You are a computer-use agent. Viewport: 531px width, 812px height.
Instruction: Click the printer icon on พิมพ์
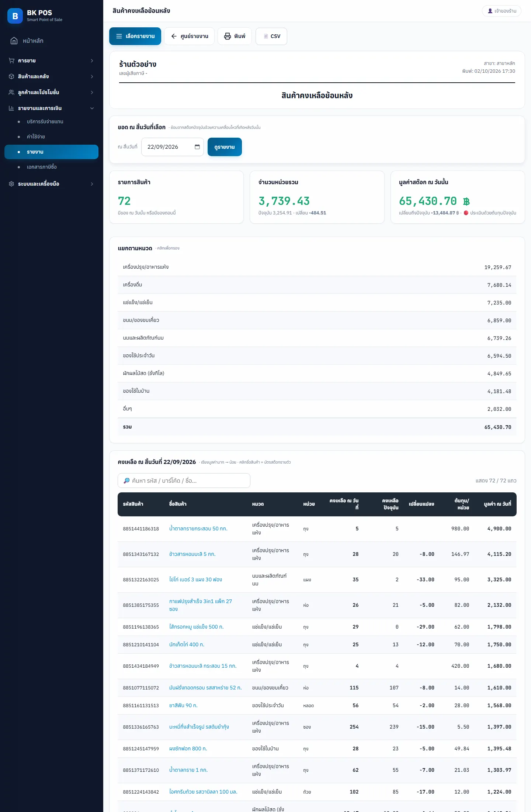tap(228, 36)
